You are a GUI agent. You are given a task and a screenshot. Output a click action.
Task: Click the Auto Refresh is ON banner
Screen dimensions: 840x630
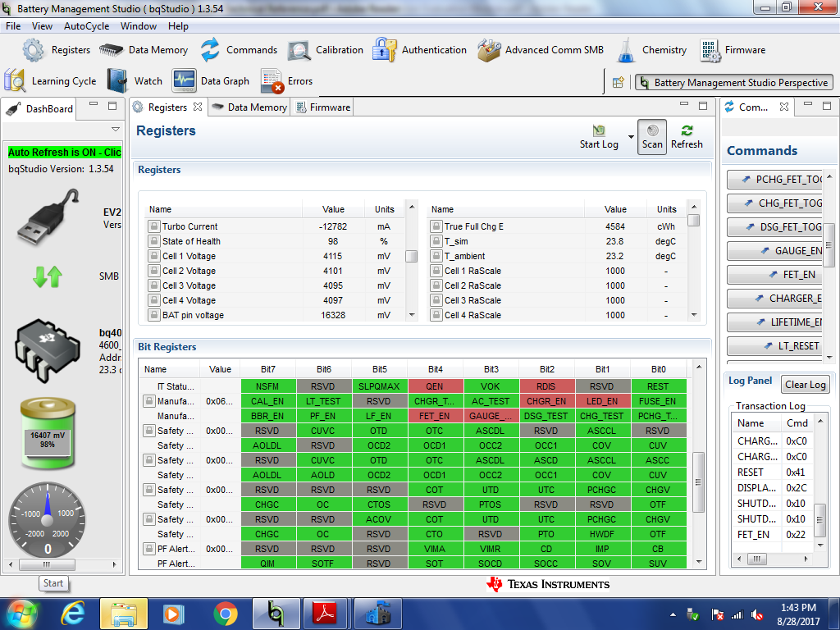64,153
